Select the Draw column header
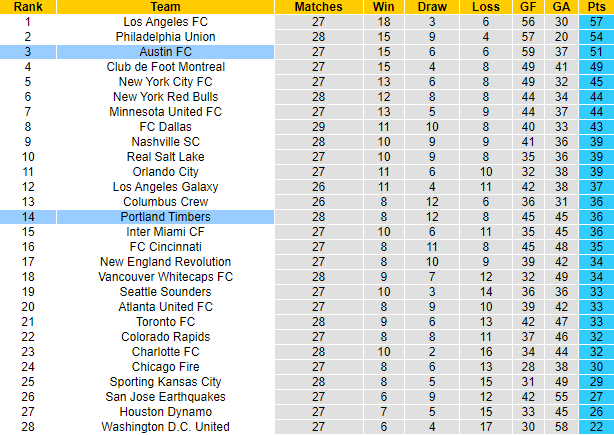The height and width of the screenshot is (435, 614). (x=433, y=6)
